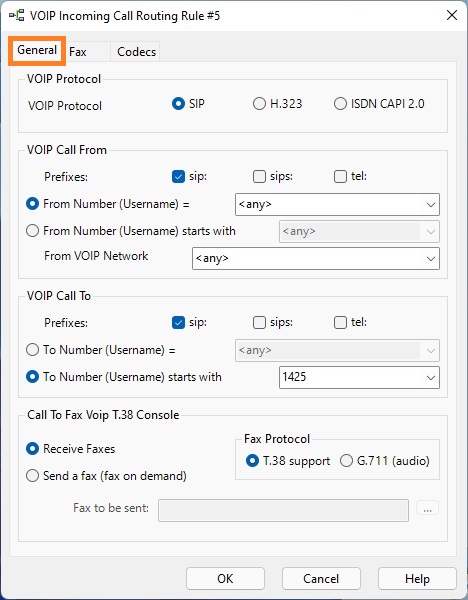468x600 pixels.
Task: Choose ISDN CAPI 2.0 protocol
Action: [340, 104]
